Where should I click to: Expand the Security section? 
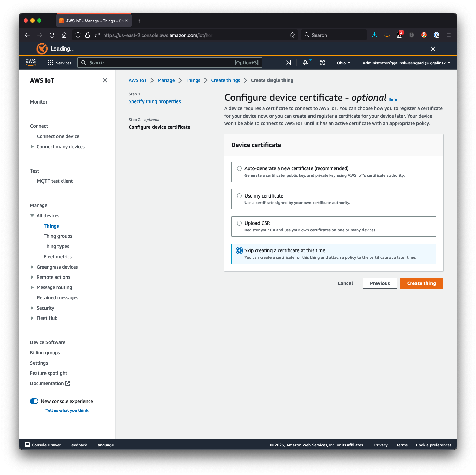(32, 308)
